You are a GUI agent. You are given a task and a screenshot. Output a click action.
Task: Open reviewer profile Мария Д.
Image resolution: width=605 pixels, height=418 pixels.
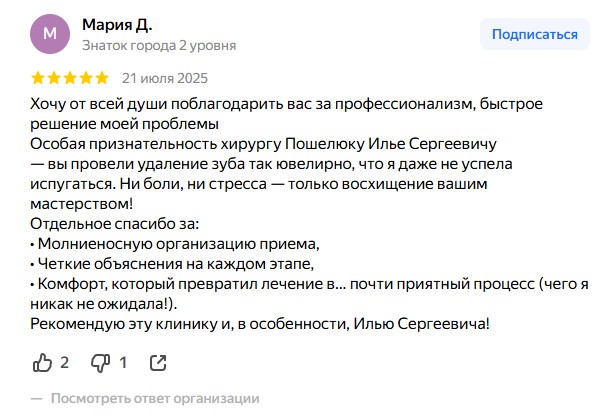(x=118, y=24)
